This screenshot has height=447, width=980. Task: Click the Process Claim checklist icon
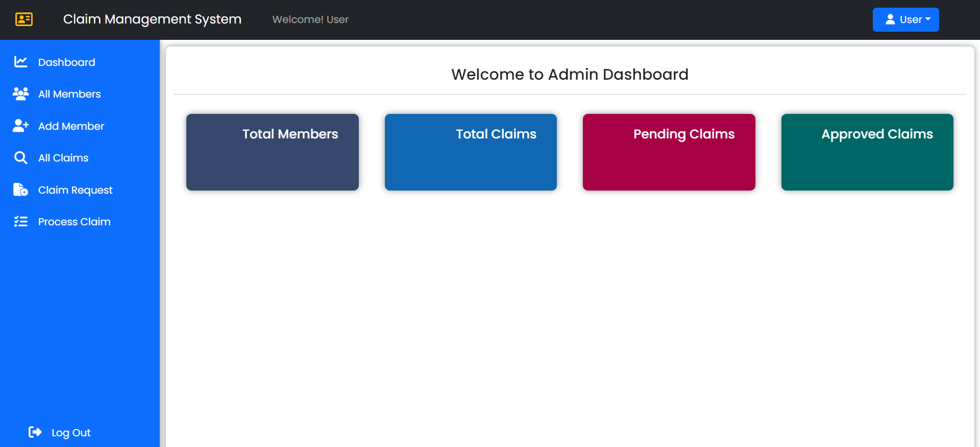21,222
